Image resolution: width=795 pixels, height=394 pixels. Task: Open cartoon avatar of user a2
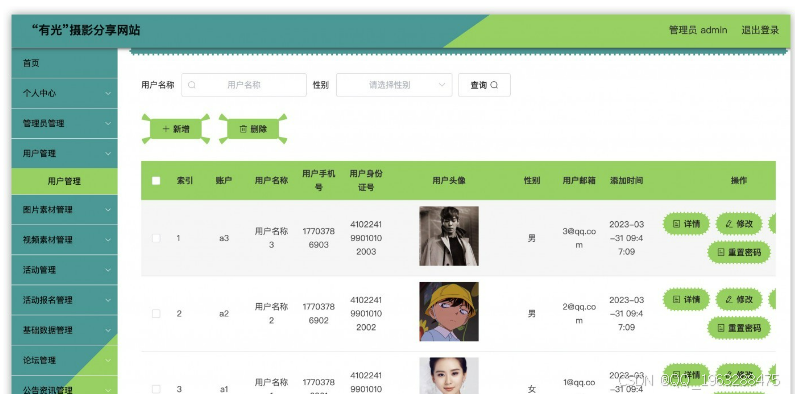(449, 311)
